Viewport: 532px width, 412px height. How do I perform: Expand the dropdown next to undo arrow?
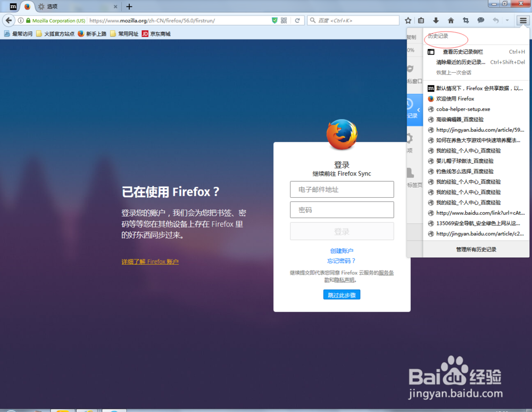coord(507,20)
